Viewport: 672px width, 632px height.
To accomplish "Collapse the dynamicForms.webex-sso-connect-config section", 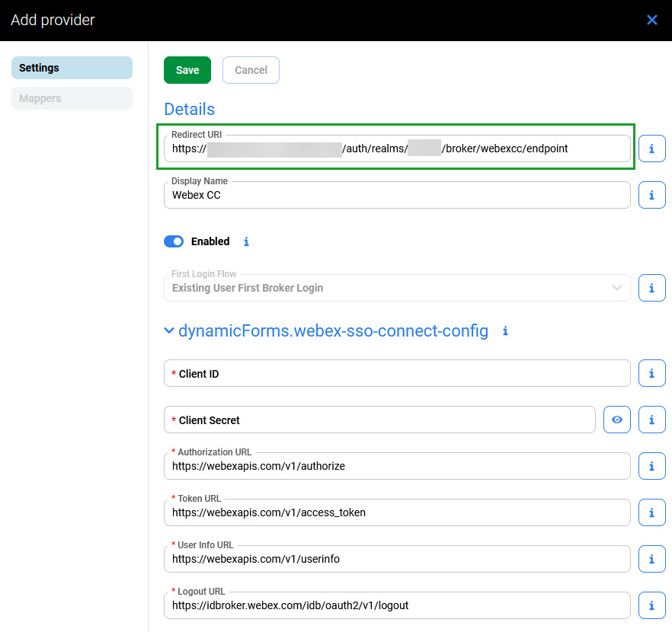I will [x=169, y=331].
